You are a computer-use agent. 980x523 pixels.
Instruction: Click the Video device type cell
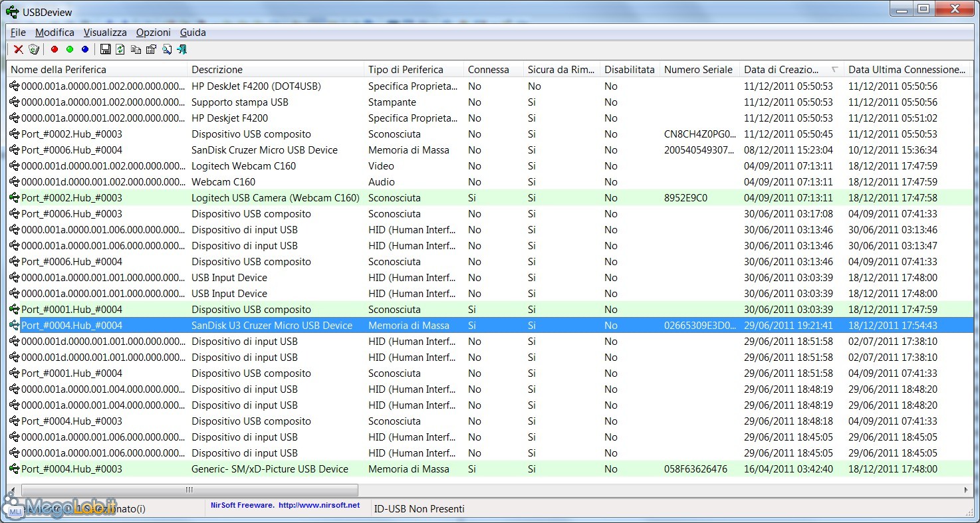tap(381, 165)
